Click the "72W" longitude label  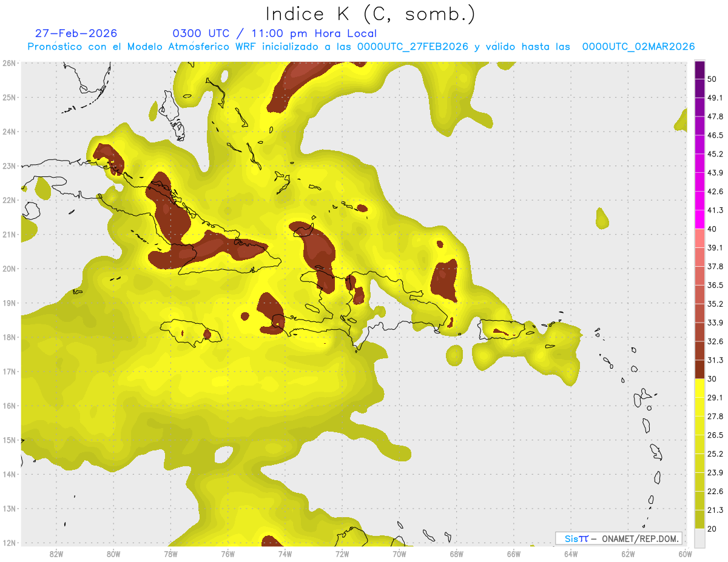point(342,554)
